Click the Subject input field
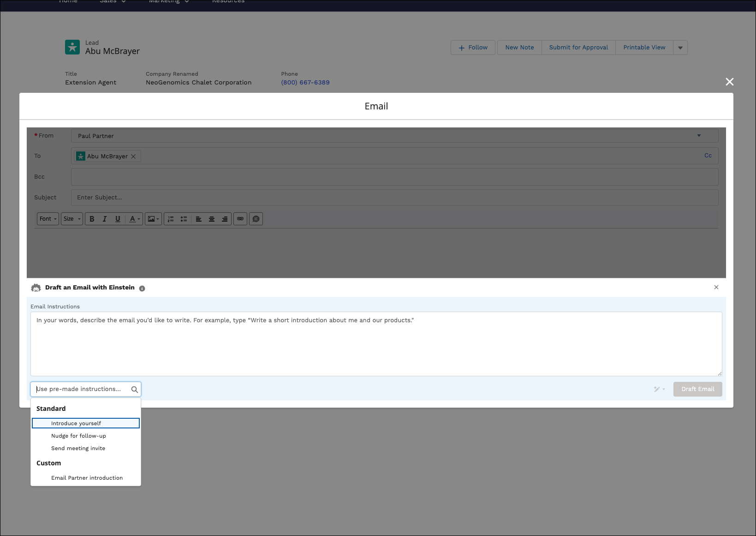This screenshot has height=536, width=756. (x=395, y=198)
